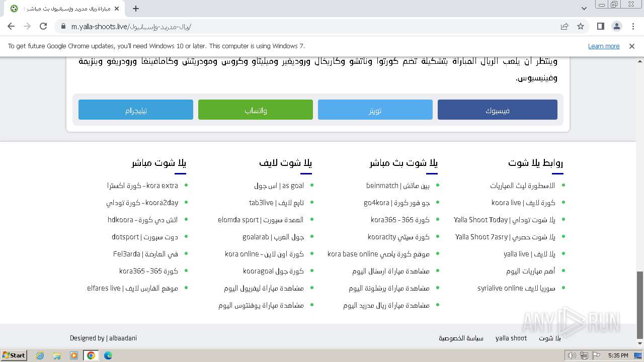Viewport: 644px width, 362px height.
Task: Go back to the previous page
Action: coord(11,27)
